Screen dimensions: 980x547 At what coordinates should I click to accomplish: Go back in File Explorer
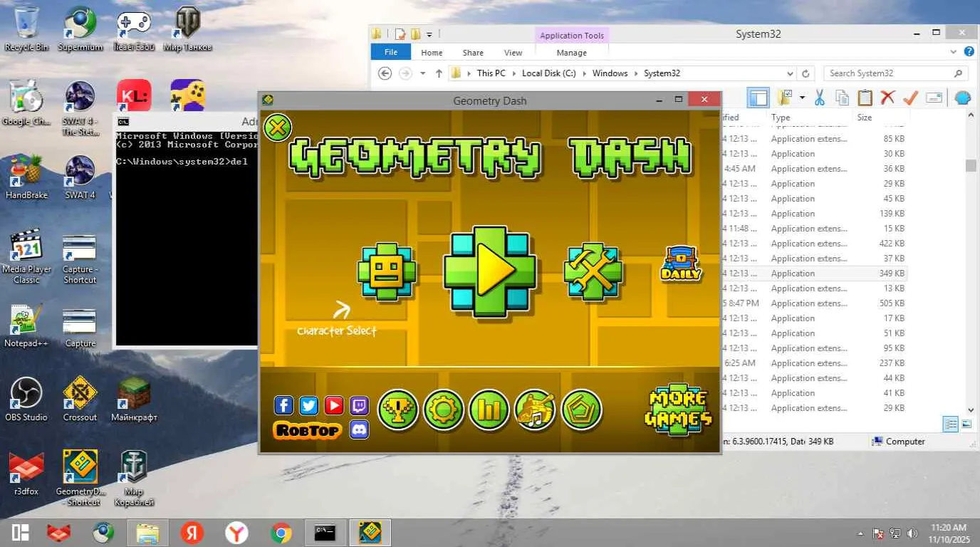tap(385, 73)
